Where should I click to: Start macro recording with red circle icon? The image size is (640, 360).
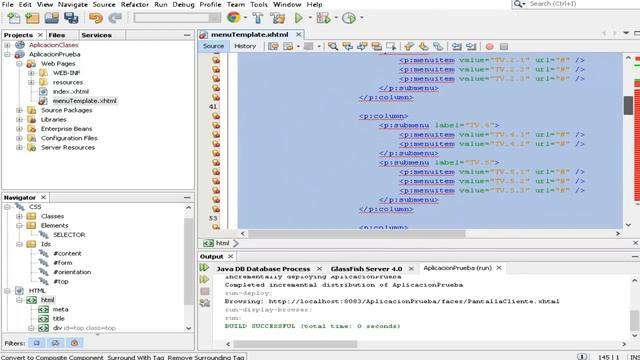click(489, 47)
